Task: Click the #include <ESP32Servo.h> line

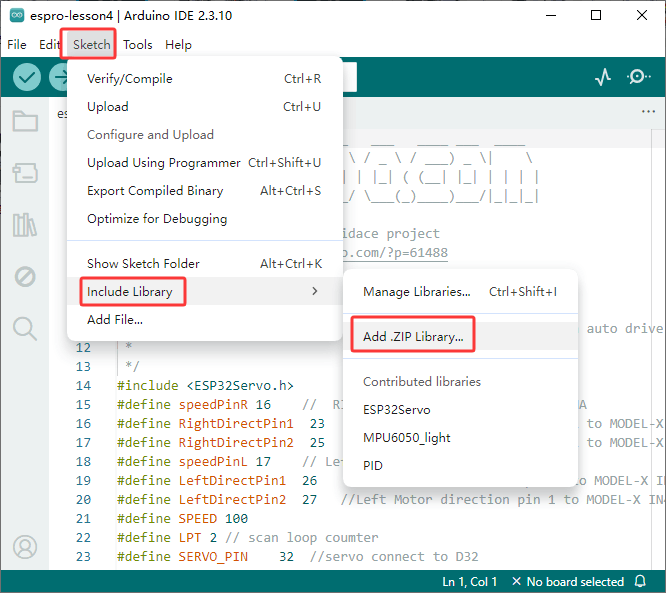Action: click(x=205, y=386)
